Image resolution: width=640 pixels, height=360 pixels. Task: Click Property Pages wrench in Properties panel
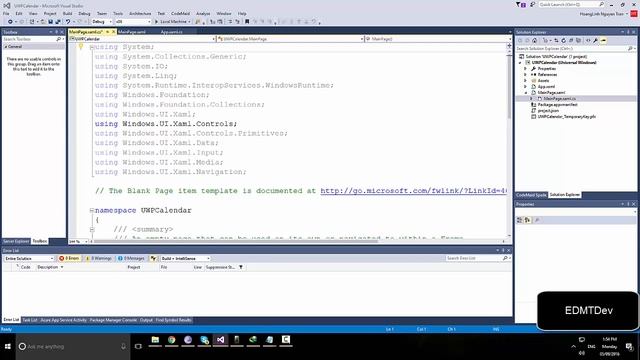pyautogui.click(x=537, y=220)
